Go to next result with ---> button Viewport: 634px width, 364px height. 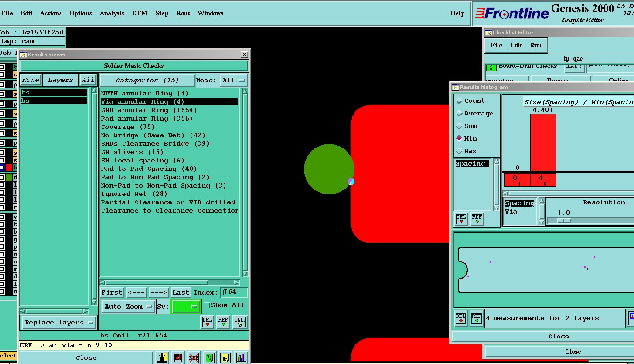pos(158,292)
